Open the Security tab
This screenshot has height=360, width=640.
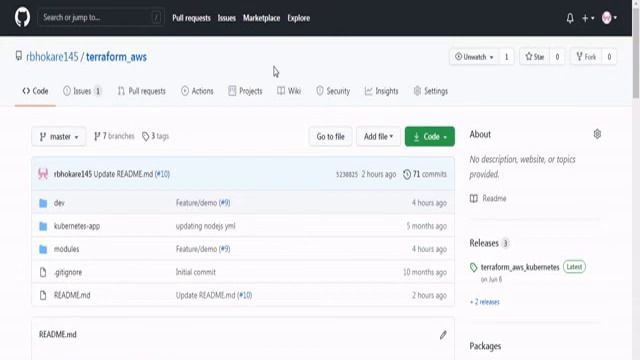tap(333, 91)
